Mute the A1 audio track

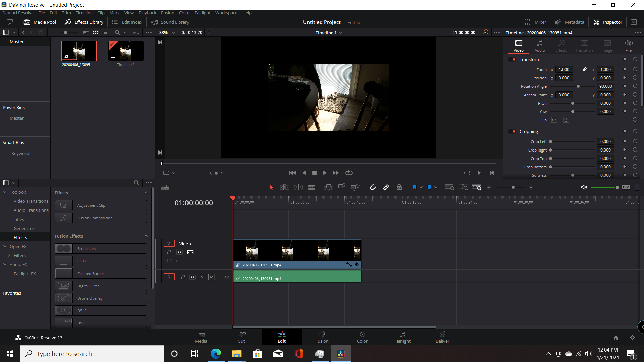tap(212, 277)
